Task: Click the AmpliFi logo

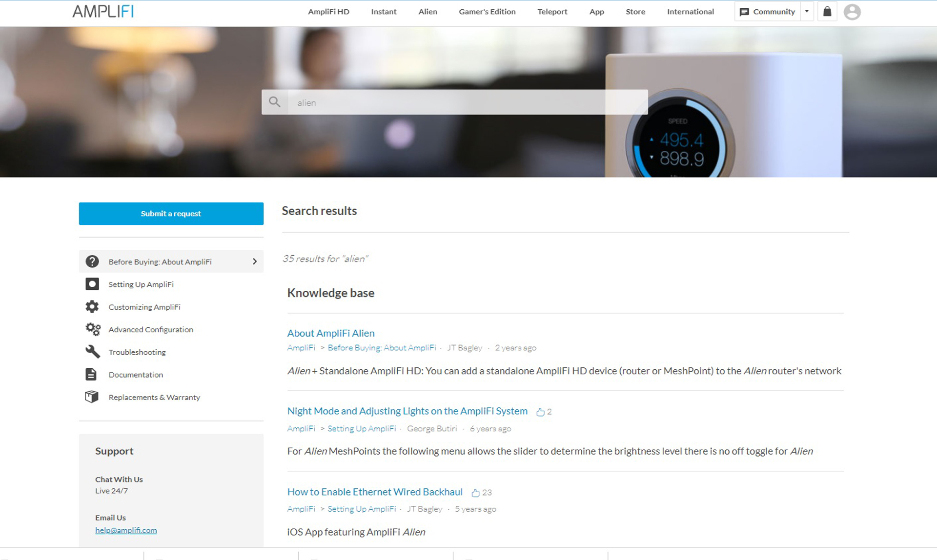Action: tap(103, 11)
